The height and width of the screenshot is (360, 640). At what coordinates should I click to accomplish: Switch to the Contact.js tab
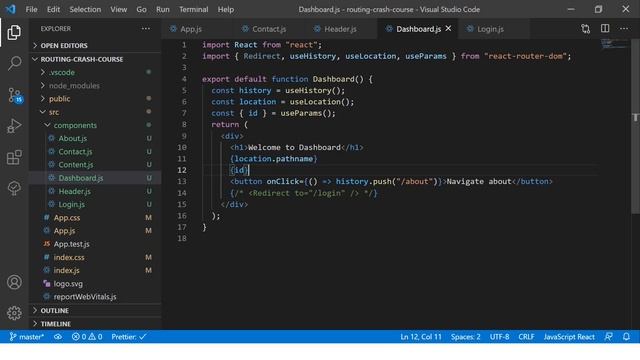(270, 29)
